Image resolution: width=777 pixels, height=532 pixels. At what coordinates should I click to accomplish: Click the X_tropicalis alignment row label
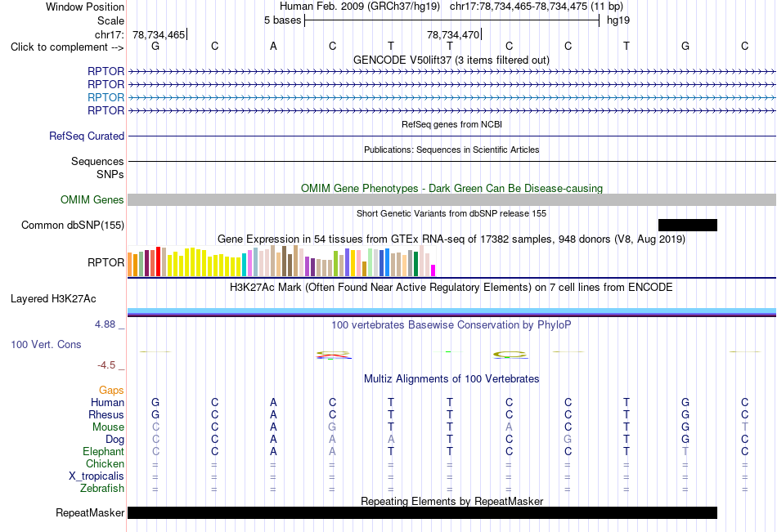click(x=97, y=476)
